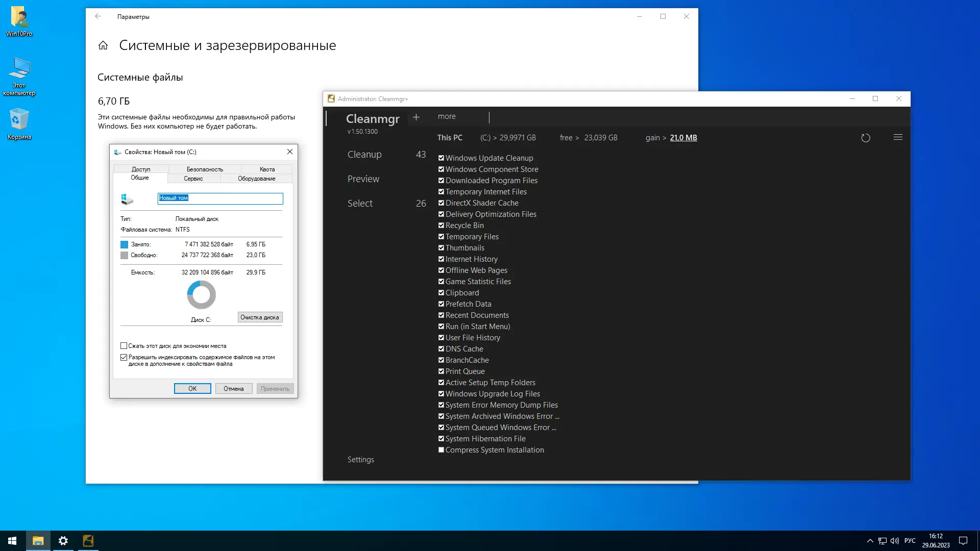The image size is (980, 551).
Task: Uncheck Windows Update Cleanup
Action: coord(441,158)
